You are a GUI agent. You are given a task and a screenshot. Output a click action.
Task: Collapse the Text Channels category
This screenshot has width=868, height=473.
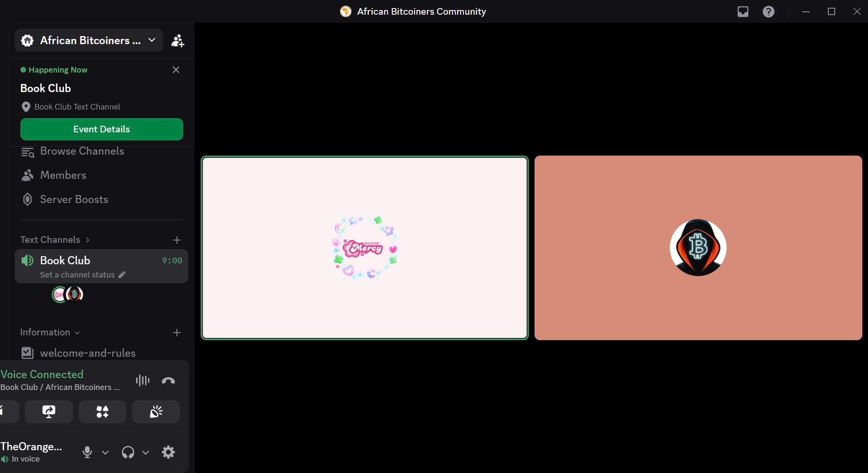(55, 240)
